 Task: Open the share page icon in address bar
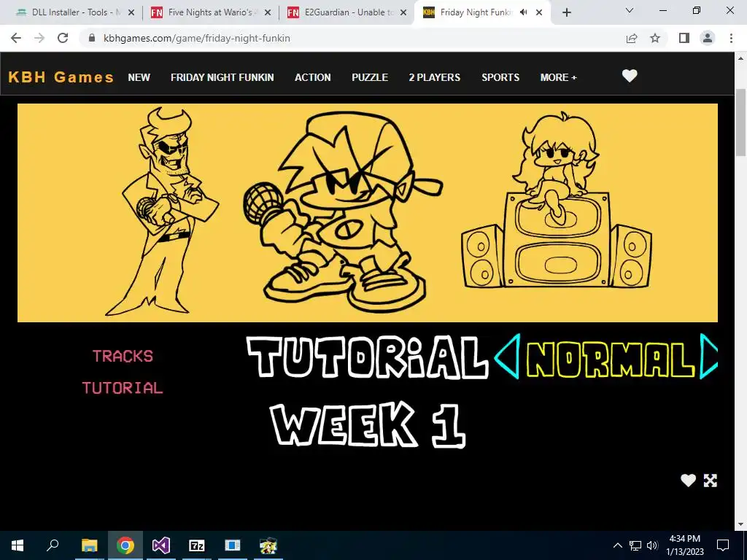click(632, 38)
